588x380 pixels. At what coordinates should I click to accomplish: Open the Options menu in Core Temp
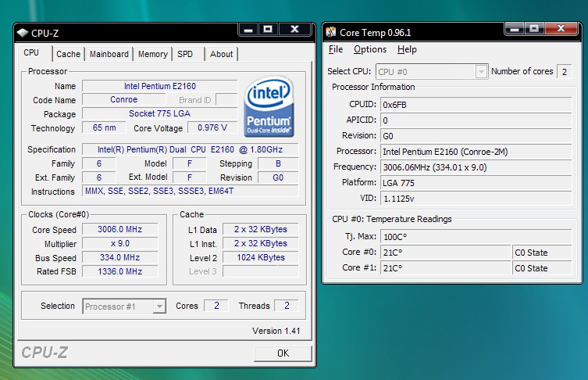(370, 49)
